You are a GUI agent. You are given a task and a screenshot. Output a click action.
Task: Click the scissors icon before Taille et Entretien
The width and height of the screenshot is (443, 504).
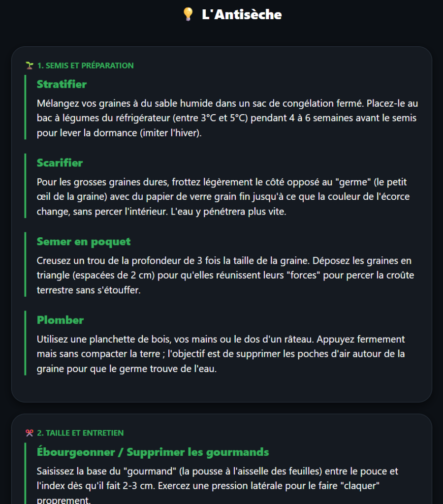(30, 433)
